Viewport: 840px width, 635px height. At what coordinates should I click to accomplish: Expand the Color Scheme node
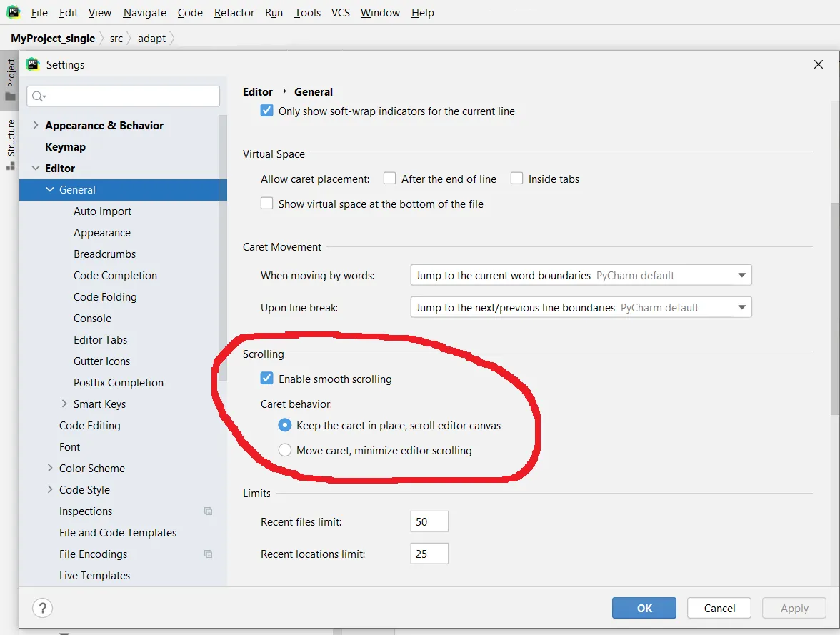(50, 468)
